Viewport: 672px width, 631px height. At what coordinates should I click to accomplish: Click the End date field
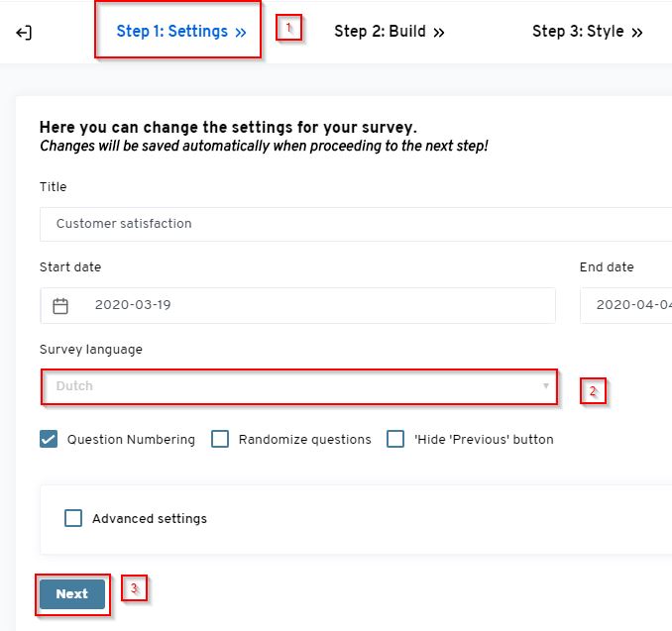[x=626, y=305]
